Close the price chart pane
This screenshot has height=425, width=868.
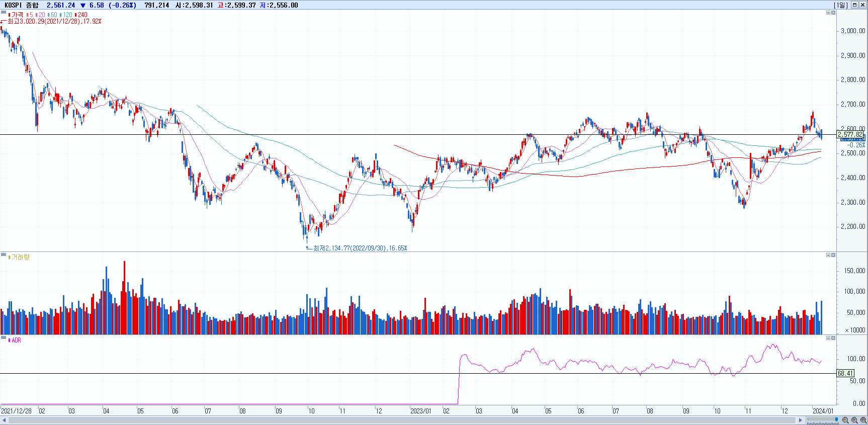click(833, 13)
